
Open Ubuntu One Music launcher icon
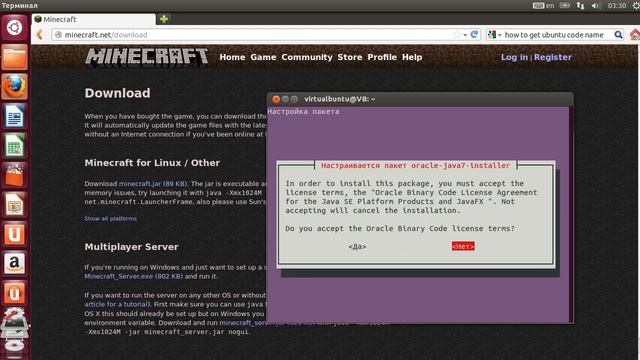click(x=14, y=293)
